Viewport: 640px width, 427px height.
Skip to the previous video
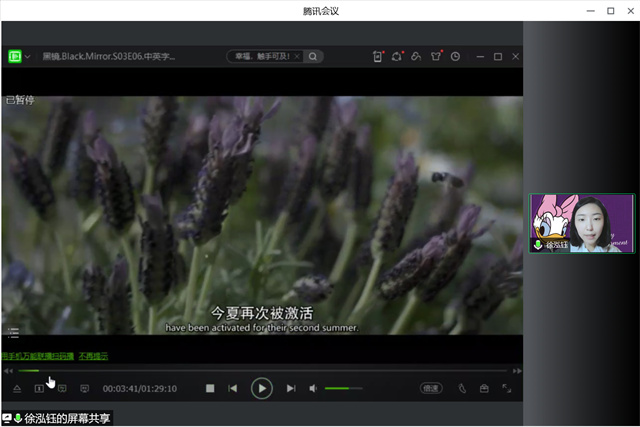(233, 388)
